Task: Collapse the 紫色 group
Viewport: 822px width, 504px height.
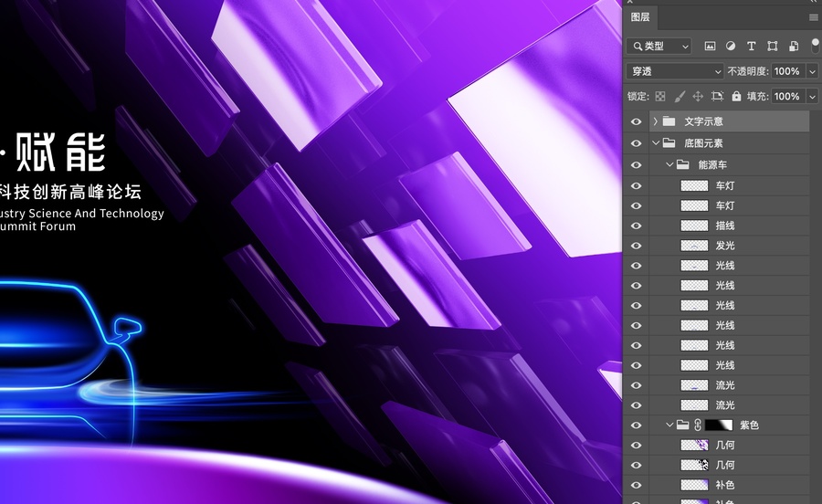Action: (x=669, y=425)
